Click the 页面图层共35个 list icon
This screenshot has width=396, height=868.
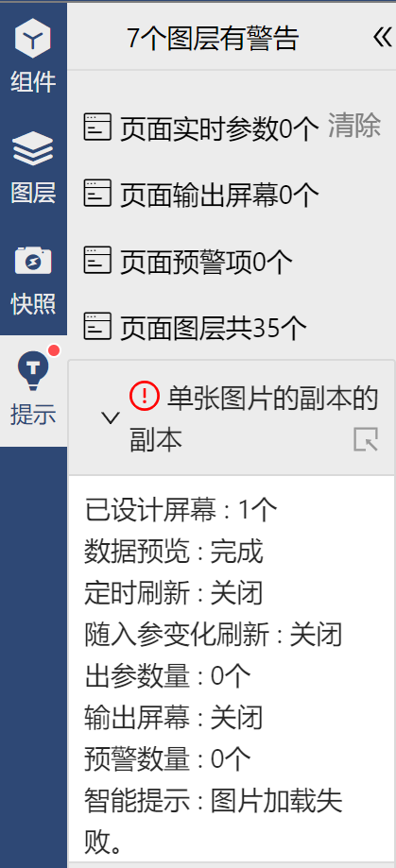coord(97,326)
